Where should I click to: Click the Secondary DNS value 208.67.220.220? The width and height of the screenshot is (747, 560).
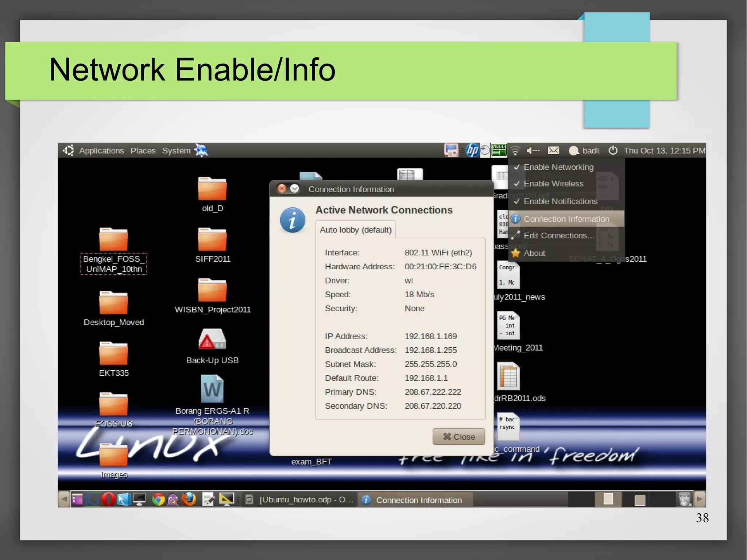[x=433, y=406]
